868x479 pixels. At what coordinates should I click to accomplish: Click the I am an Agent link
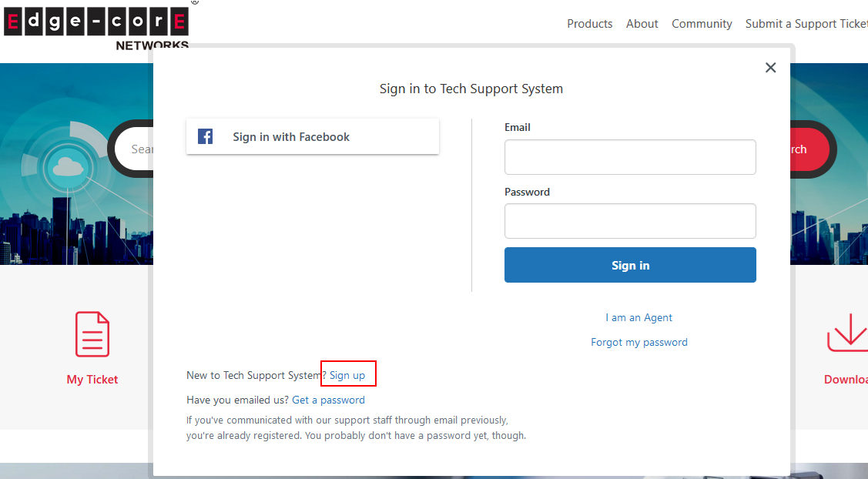[x=639, y=317]
